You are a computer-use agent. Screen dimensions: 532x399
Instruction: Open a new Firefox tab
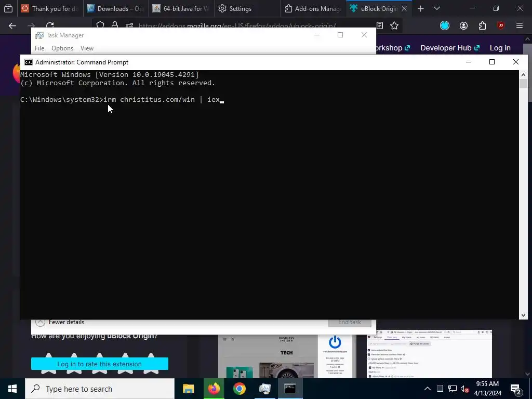(421, 8)
